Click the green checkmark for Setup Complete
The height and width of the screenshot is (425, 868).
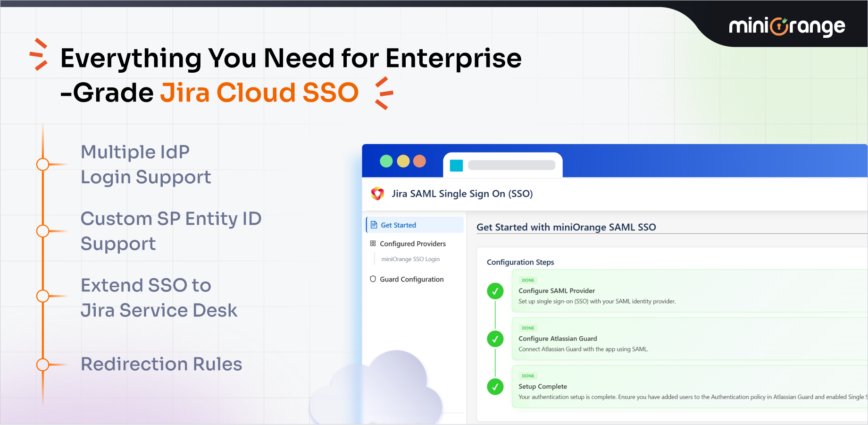(495, 387)
